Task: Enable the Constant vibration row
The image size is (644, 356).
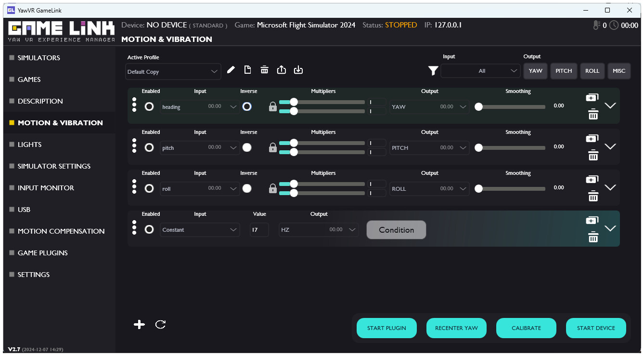Action: tap(149, 230)
